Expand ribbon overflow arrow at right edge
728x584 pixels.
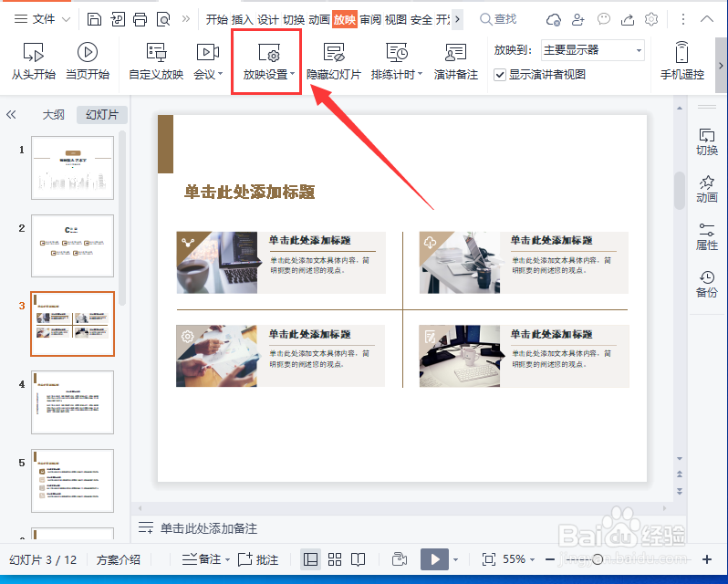pyautogui.click(x=721, y=66)
